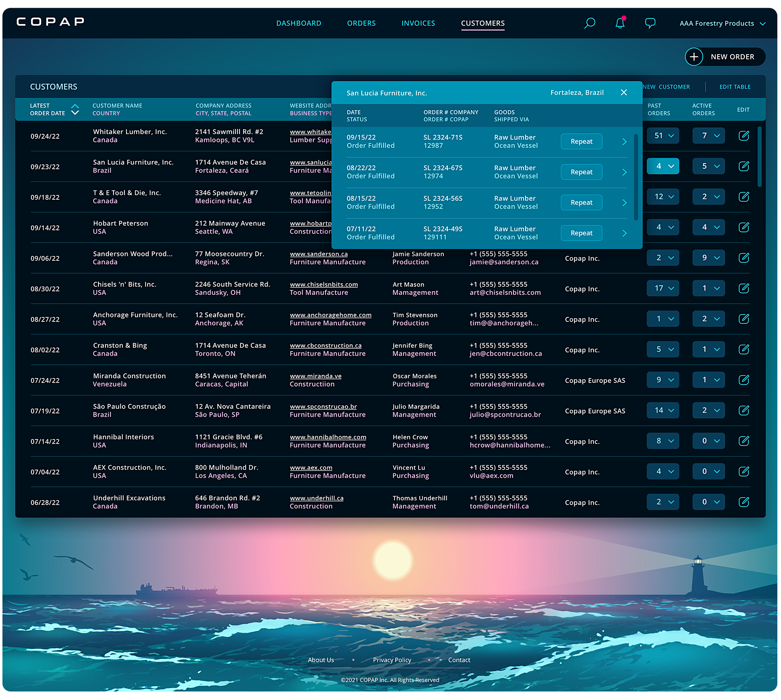Edit Anchorage Furniture row icon

click(x=744, y=319)
